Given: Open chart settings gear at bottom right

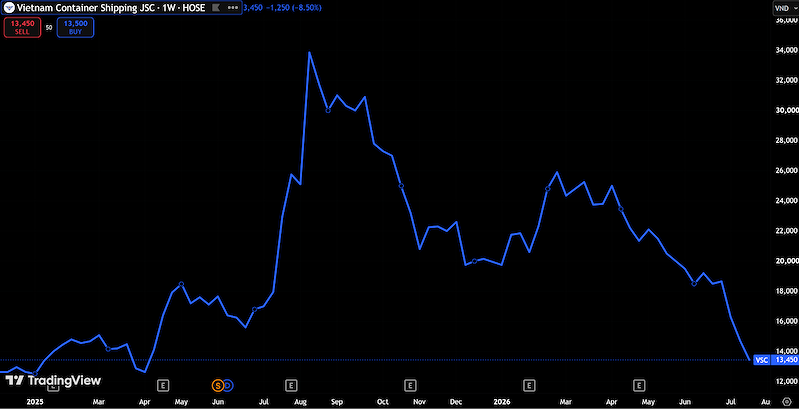Looking at the screenshot, I should tap(785, 401).
